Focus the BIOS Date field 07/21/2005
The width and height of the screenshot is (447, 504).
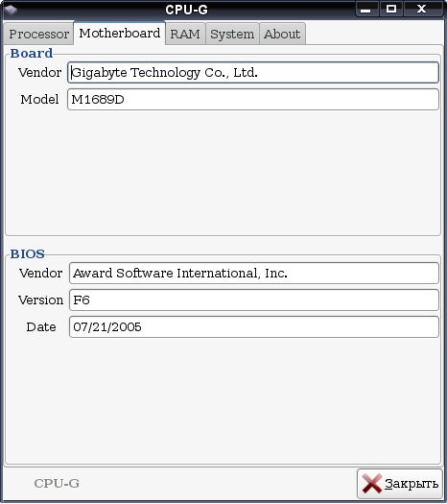tap(254, 327)
